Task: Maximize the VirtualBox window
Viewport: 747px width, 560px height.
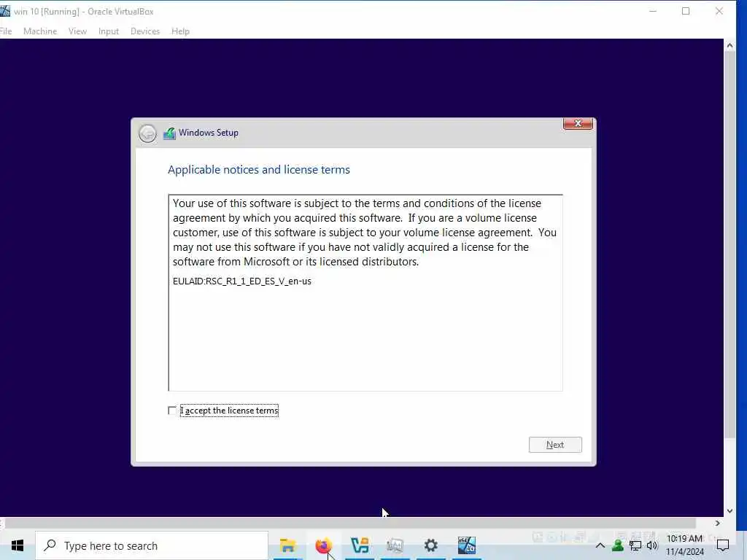Action: click(x=686, y=11)
